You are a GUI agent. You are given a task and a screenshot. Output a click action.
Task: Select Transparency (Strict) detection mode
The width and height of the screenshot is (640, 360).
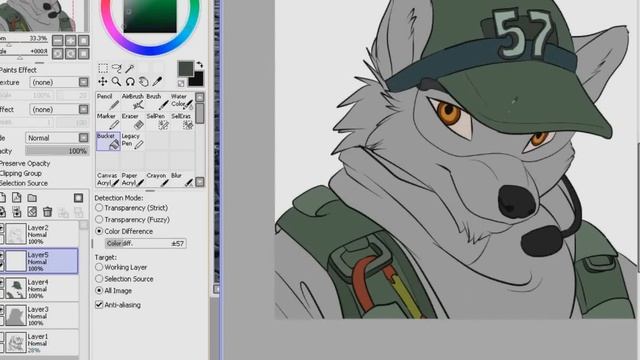click(x=131, y=208)
